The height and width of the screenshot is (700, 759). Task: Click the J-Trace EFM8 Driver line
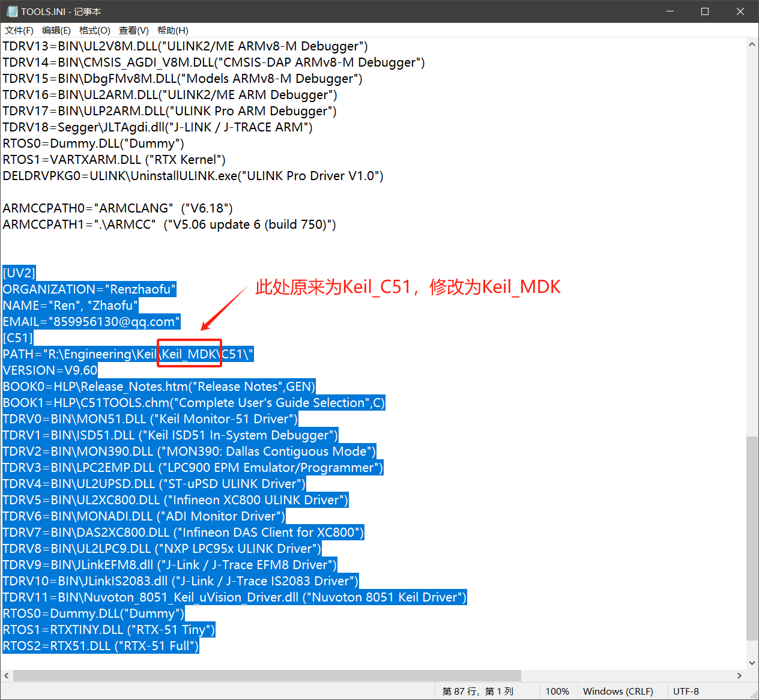(170, 565)
